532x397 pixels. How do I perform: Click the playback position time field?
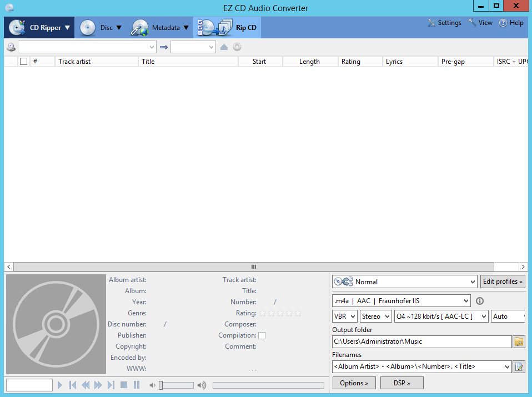coord(29,385)
